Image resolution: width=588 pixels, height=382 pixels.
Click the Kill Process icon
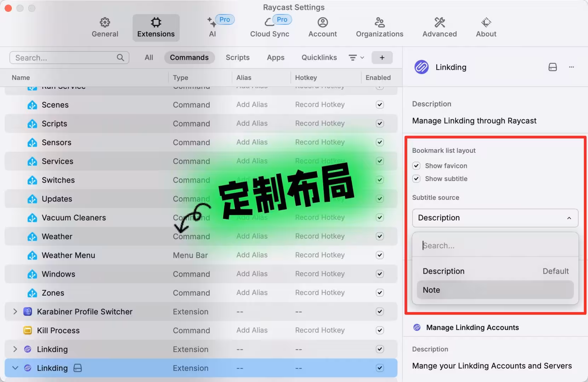[28, 330]
